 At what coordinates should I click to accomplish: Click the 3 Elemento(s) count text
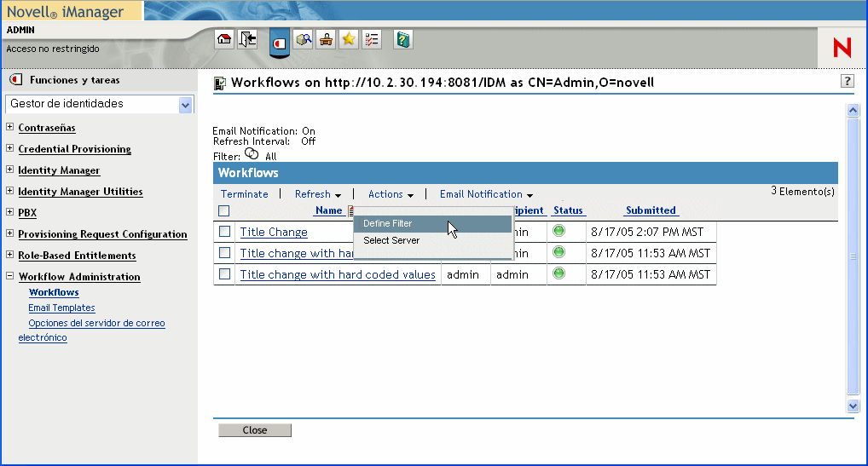[802, 192]
